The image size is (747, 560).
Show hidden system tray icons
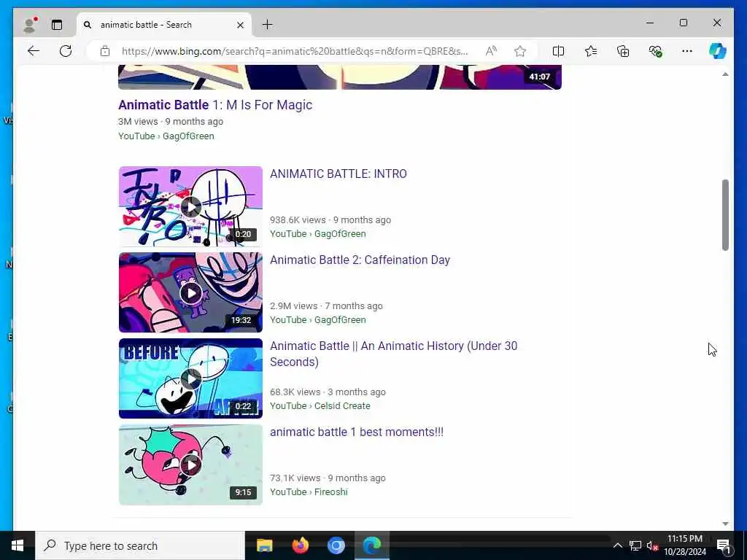[617, 545]
